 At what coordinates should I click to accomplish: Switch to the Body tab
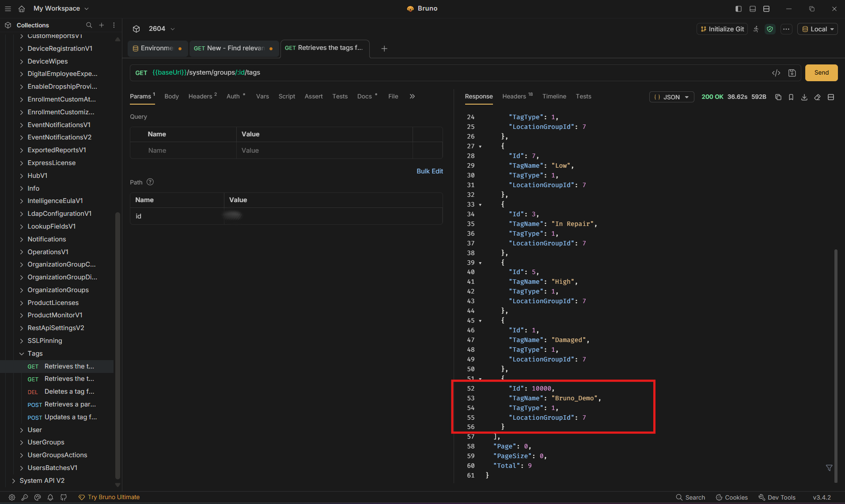point(171,96)
